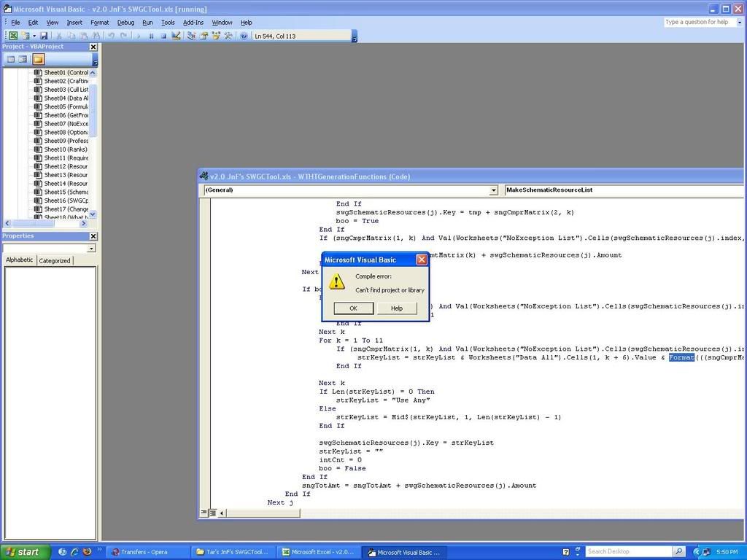This screenshot has height=560, width=747.
Task: Switch to Transfers - Opera taskbar button
Action: pos(148,553)
